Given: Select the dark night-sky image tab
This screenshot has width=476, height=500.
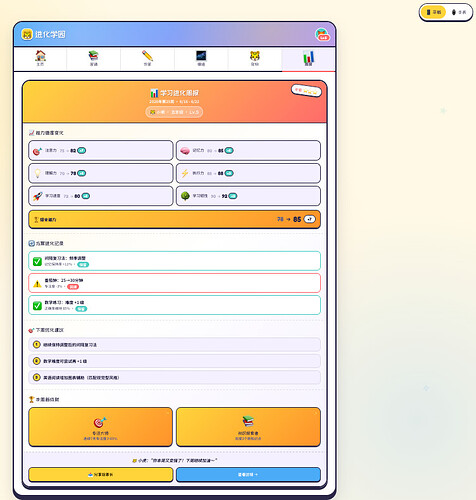Looking at the screenshot, I should pos(201,59).
